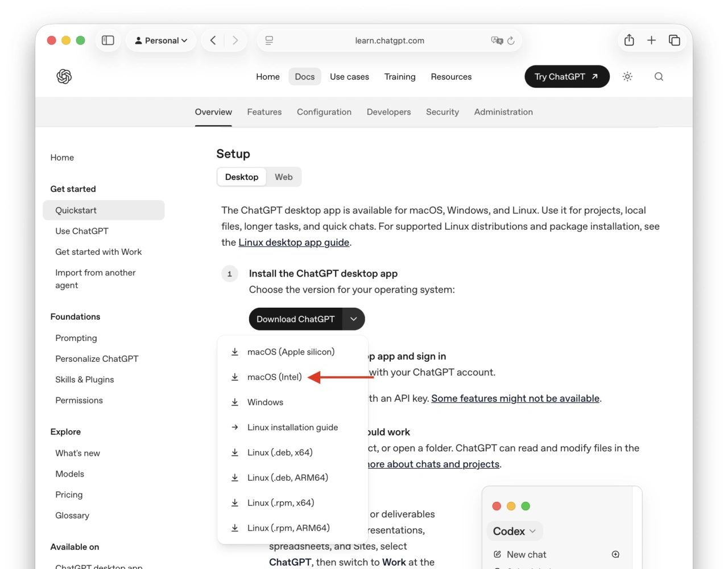Toggle the light/dark theme sun icon
The image size is (728, 569).
(627, 76)
